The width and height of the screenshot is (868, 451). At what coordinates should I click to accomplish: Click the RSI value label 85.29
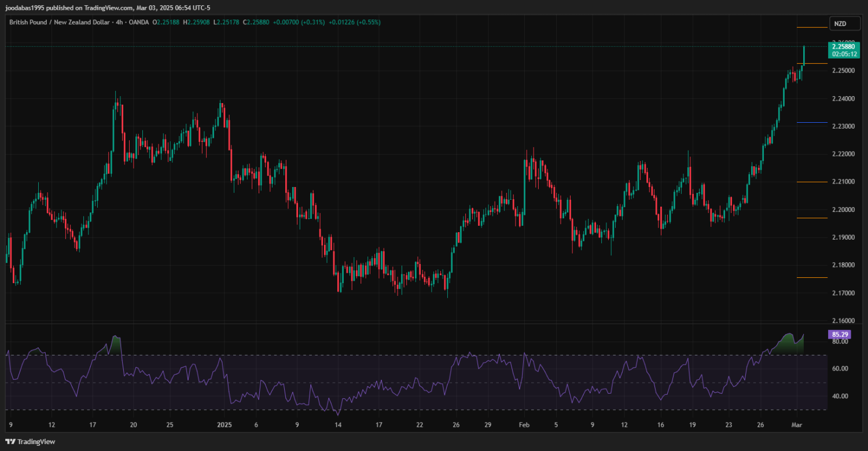coord(838,334)
